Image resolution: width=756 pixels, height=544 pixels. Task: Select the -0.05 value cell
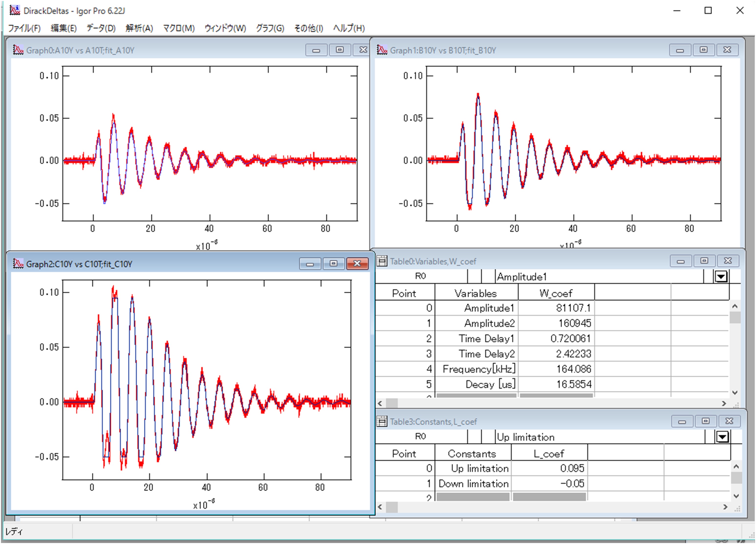549,483
